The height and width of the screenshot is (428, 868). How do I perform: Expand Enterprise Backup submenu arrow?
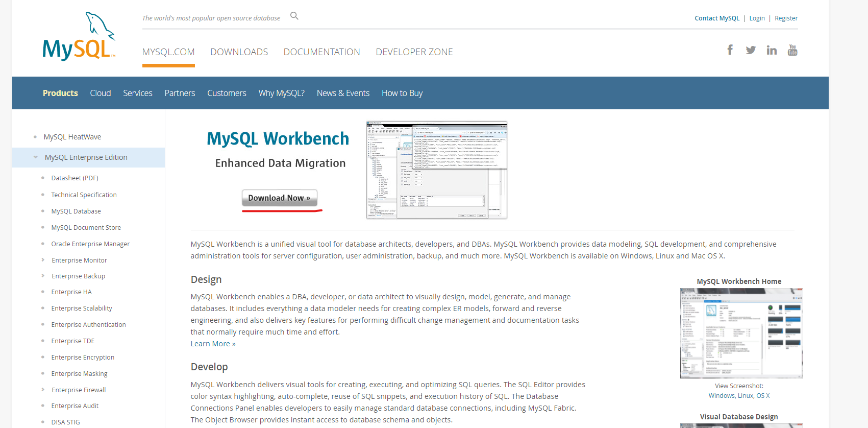coord(43,276)
